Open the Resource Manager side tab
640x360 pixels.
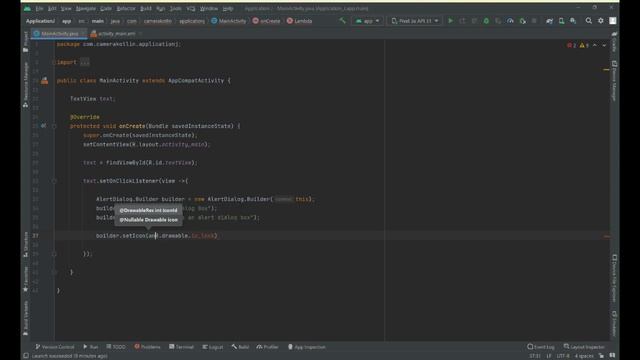pos(26,85)
